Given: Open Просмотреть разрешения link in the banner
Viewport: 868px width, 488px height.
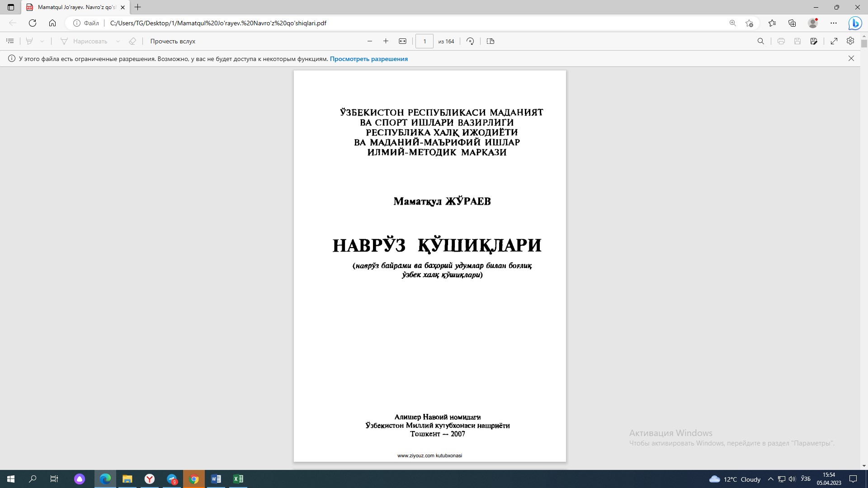Looking at the screenshot, I should coord(369,59).
